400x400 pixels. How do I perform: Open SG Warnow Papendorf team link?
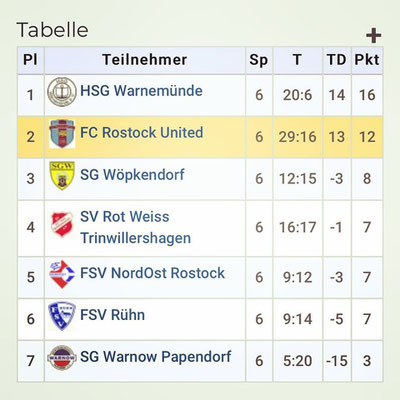(x=156, y=356)
